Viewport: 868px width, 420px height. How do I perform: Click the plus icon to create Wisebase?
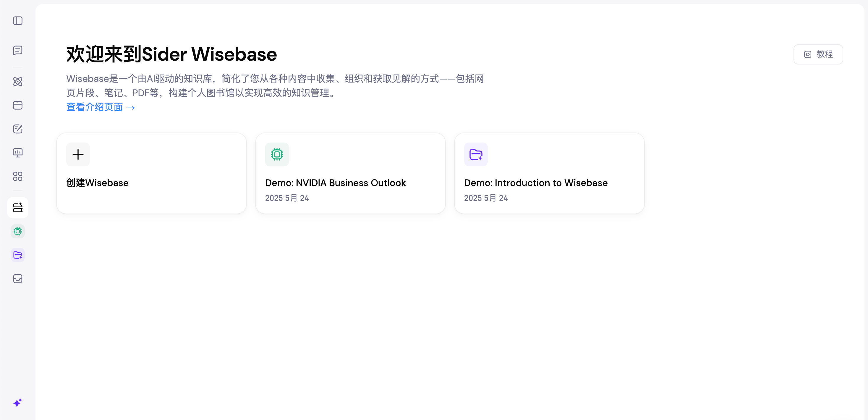[x=78, y=154]
